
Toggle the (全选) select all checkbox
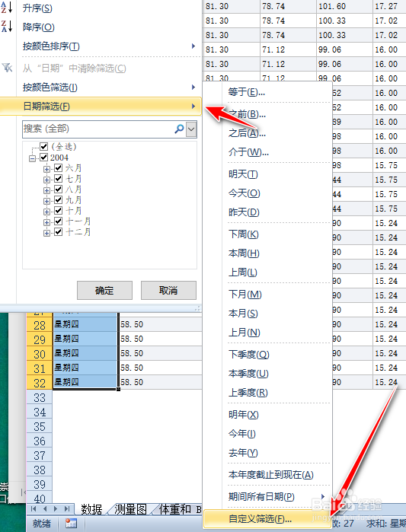(x=43, y=147)
